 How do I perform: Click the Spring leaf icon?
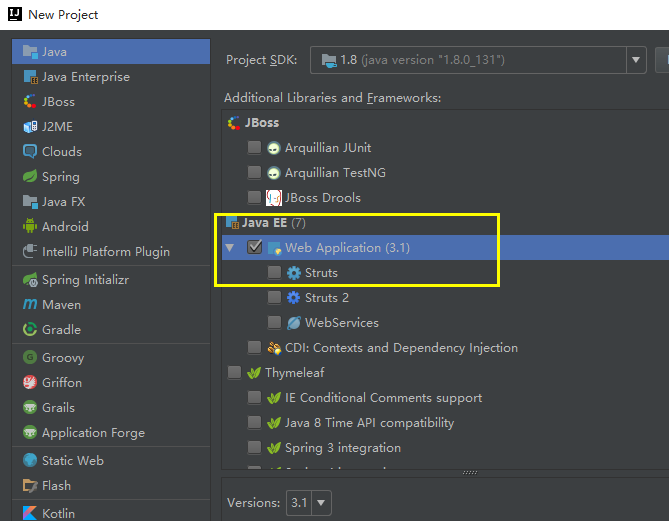pyautogui.click(x=30, y=176)
